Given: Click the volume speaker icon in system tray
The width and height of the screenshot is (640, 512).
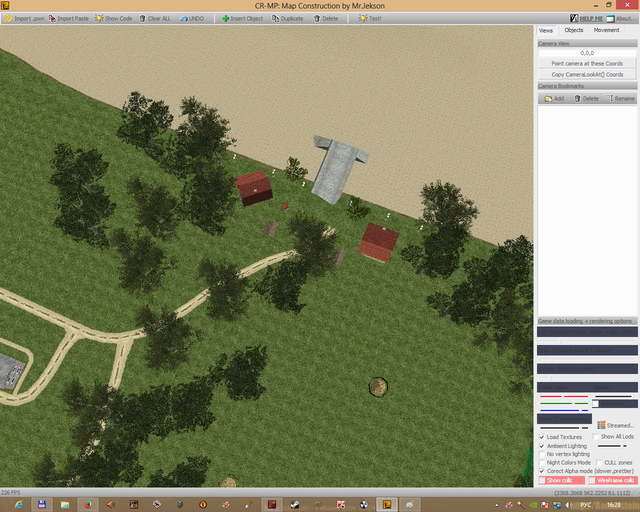Looking at the screenshot, I should click(x=568, y=505).
